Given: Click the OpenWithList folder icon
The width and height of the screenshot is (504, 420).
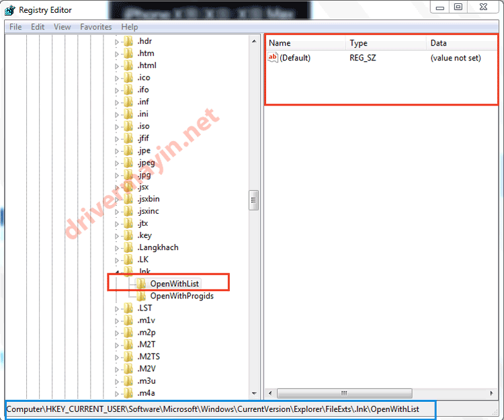Looking at the screenshot, I should (x=141, y=284).
